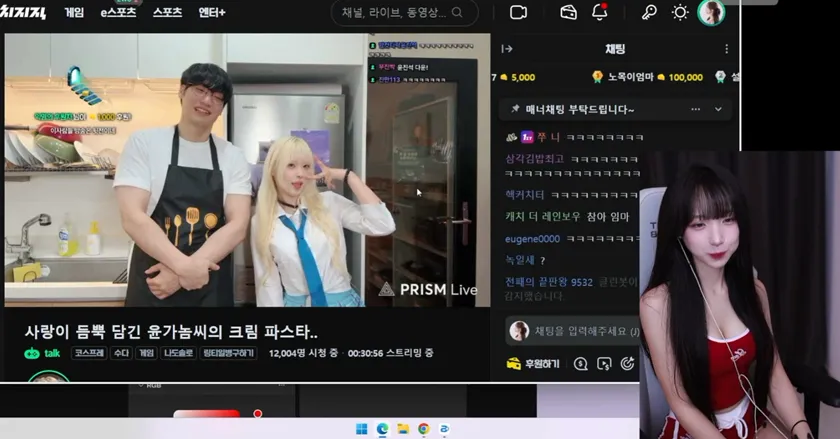
Task: Click the pinned message 매너채팅 부탁드립니다~
Action: (580, 109)
